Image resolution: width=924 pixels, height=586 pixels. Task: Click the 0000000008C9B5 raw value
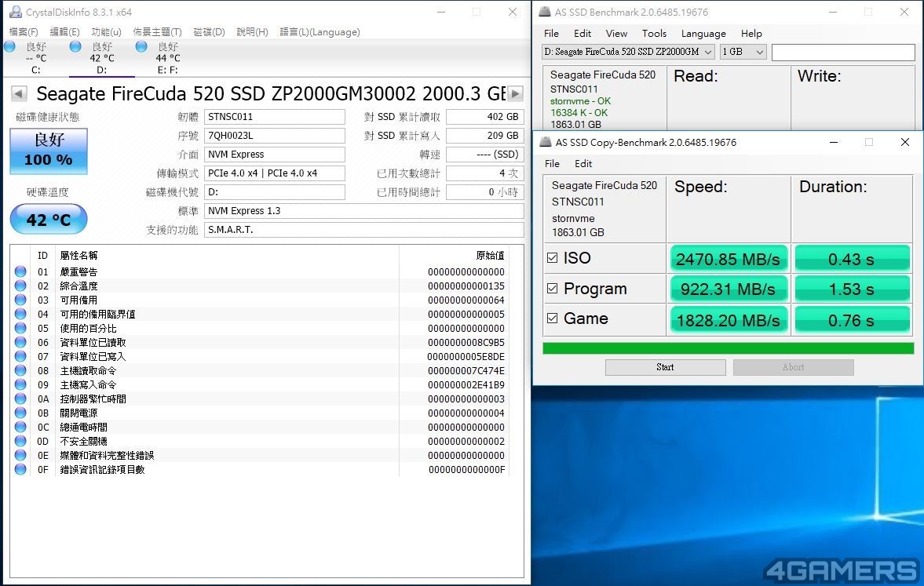pyautogui.click(x=466, y=342)
